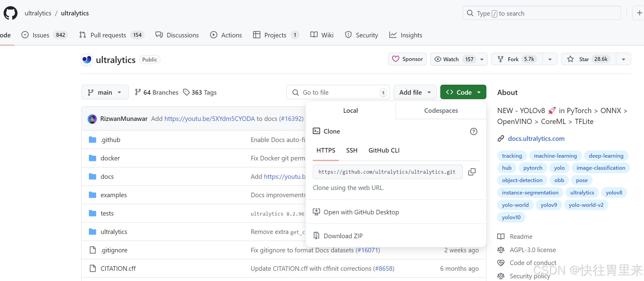Open the Wiki tab

[322, 35]
